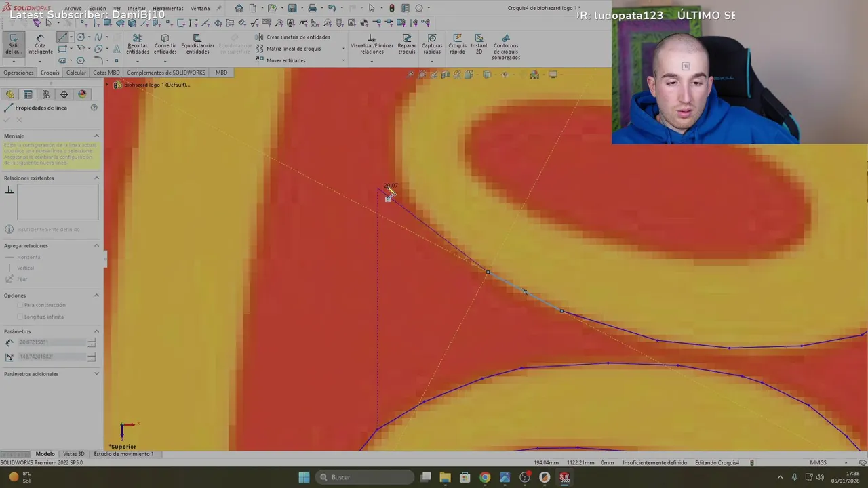The height and width of the screenshot is (488, 868).
Task: Collapse the Relaciones existentes section
Action: click(x=96, y=178)
